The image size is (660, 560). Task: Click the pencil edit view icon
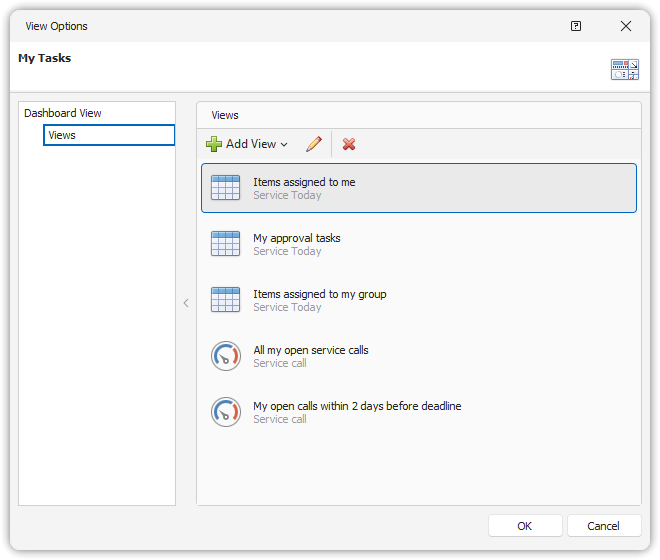pos(314,144)
